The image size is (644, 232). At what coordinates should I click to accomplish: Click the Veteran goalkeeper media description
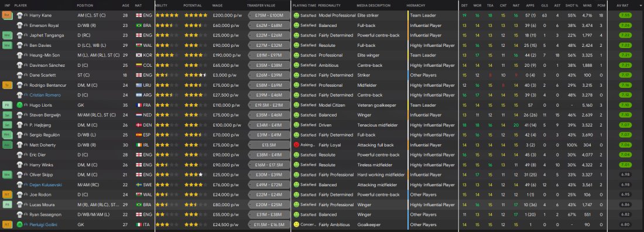[376, 105]
